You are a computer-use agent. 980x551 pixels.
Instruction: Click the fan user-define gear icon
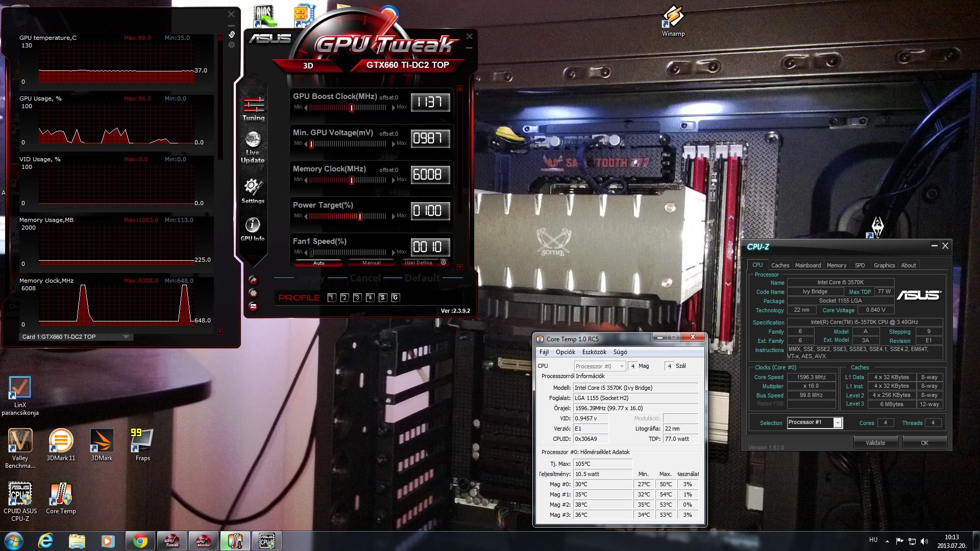444,262
